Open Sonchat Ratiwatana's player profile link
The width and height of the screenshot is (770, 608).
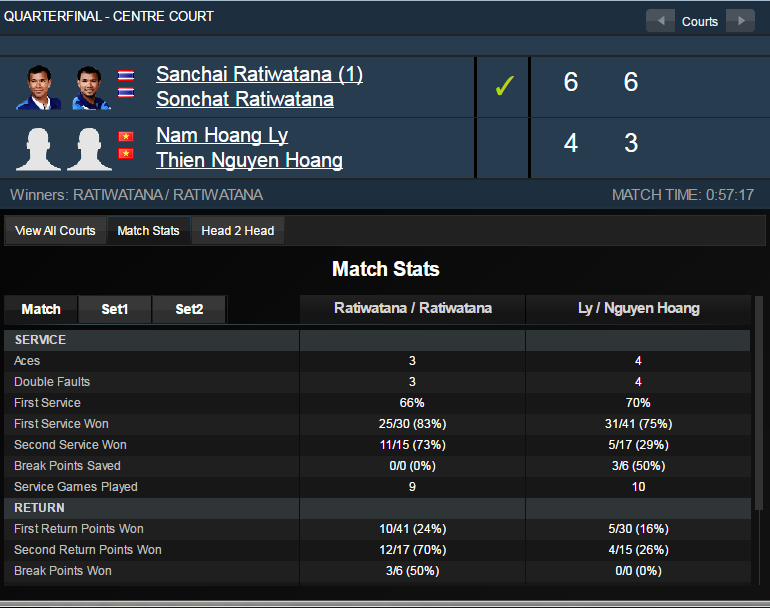245,99
